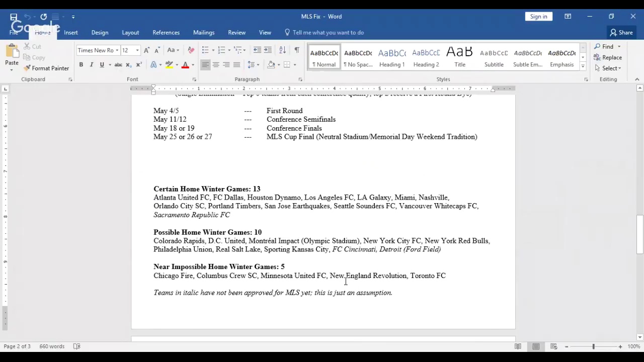Center-align the paragraph
The width and height of the screenshot is (644, 362).
pyautogui.click(x=216, y=65)
